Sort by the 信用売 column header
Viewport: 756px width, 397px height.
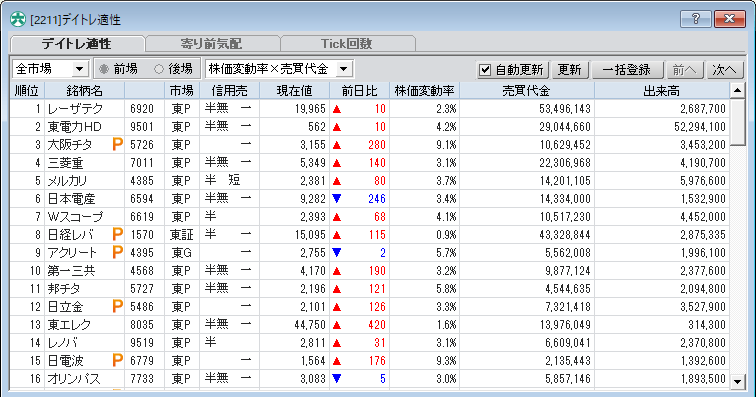pyautogui.click(x=230, y=91)
